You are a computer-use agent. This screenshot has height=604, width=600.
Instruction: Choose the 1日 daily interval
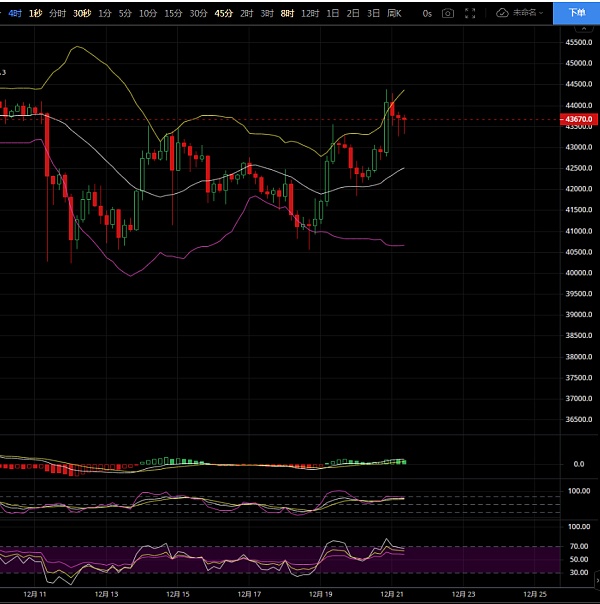pos(332,13)
